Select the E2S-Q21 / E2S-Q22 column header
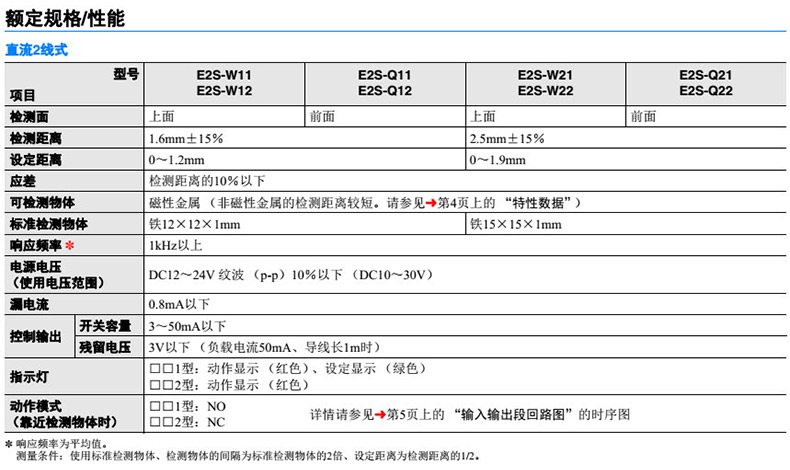The height and width of the screenshot is (470, 790). click(x=705, y=83)
